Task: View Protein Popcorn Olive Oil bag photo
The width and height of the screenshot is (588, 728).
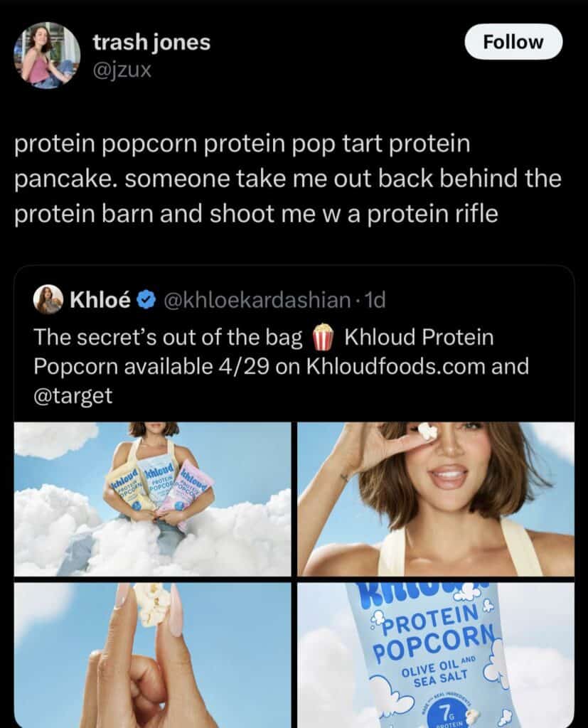Action: (436, 655)
